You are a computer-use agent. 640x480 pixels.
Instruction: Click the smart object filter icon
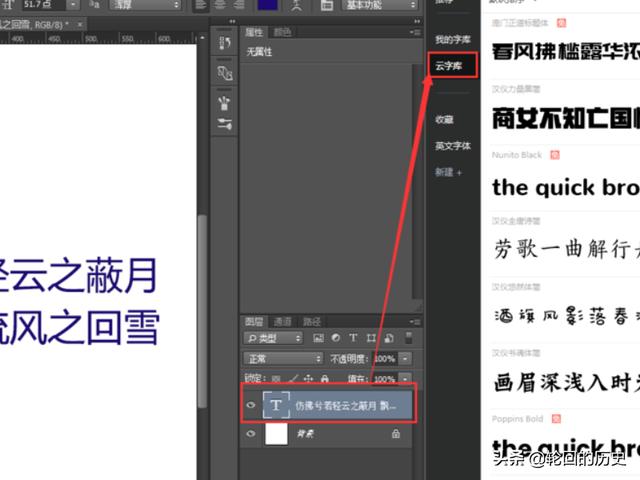coord(388,338)
